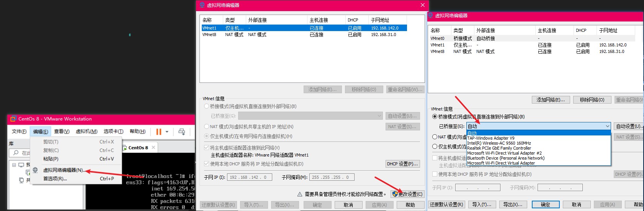Close the VMnet1-highlighted editor dialog with X
644x211 pixels.
[x=422, y=5]
